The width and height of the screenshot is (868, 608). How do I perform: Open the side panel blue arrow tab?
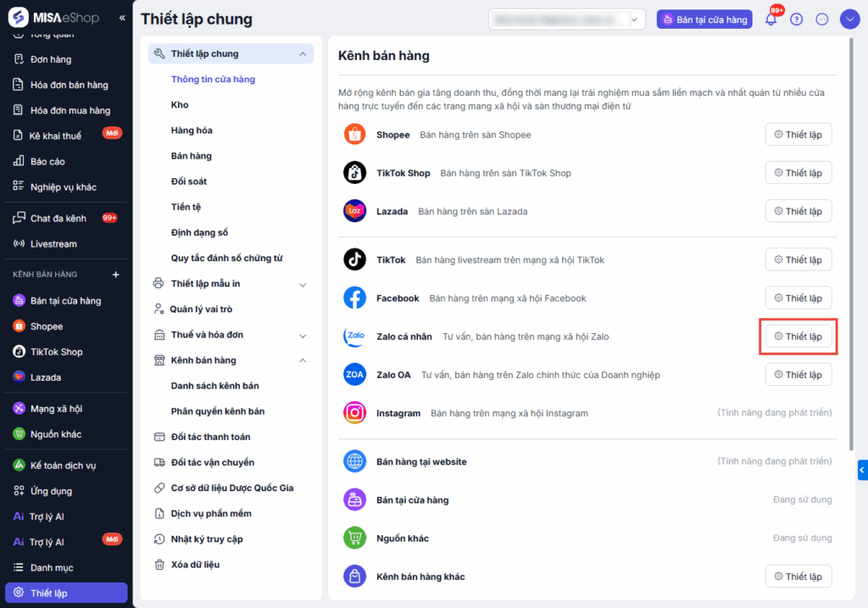click(862, 470)
